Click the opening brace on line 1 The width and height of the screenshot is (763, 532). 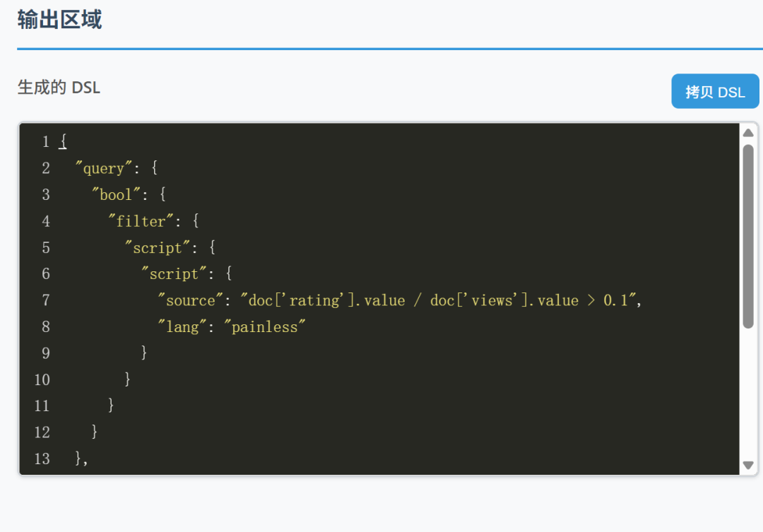coord(63,141)
